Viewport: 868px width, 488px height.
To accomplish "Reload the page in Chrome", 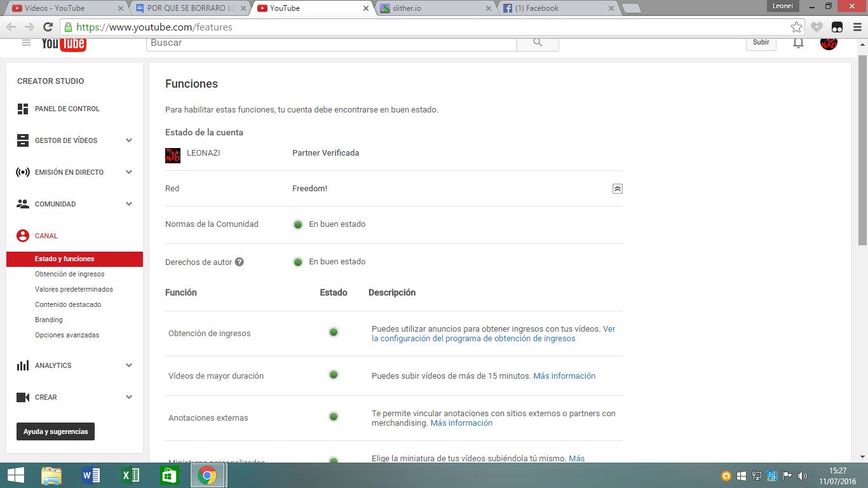I will coord(48,27).
